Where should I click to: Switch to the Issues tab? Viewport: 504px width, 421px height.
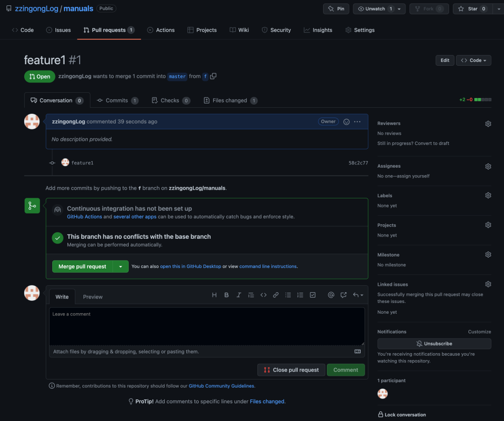coord(59,30)
